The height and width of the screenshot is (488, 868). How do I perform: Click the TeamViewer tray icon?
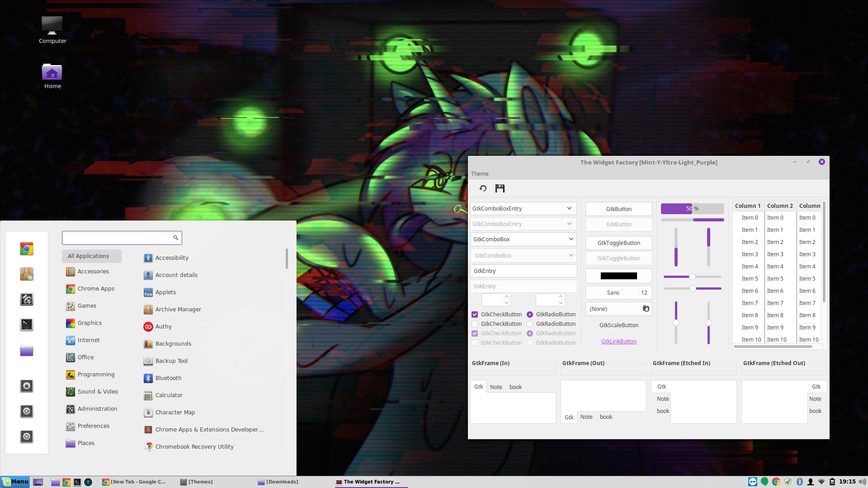pos(753,482)
